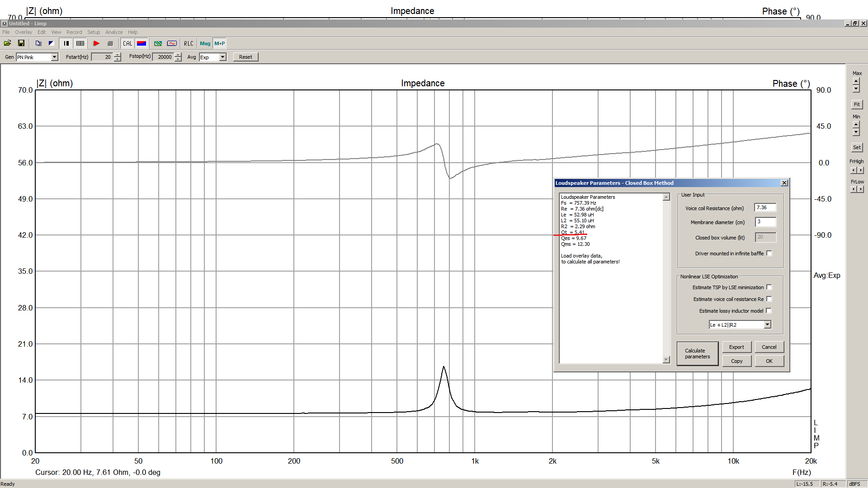The height and width of the screenshot is (488, 868).
Task: Open the View menu
Action: [56, 32]
